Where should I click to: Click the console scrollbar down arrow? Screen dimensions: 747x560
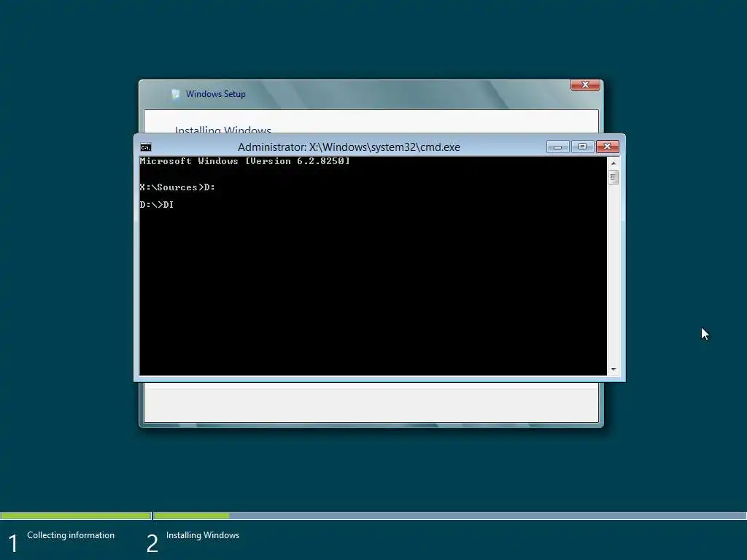click(x=613, y=369)
